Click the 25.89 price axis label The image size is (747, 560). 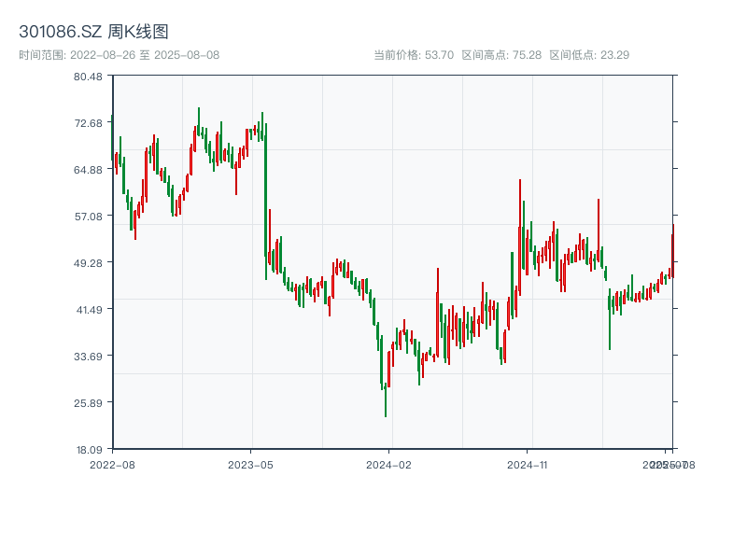88,403
